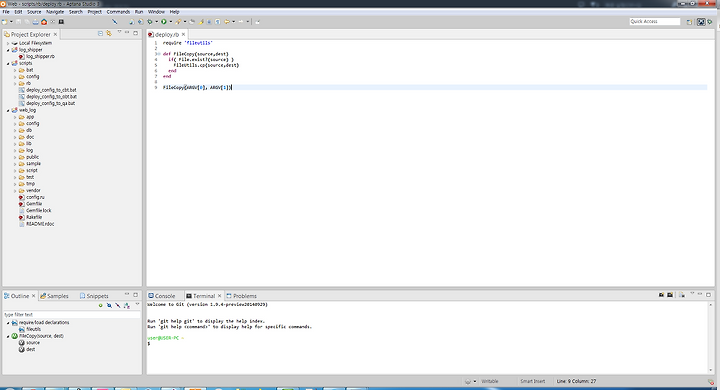
Task: Switch to the Samples tab
Action: tap(54, 296)
